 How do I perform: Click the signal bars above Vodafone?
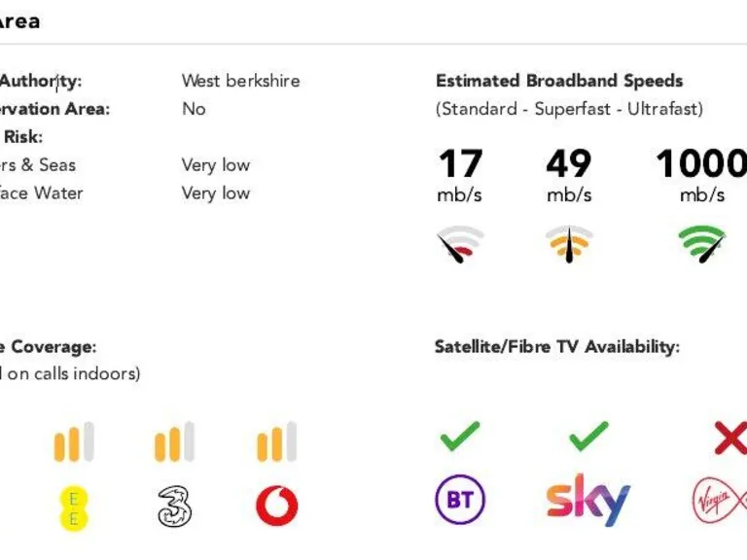pos(276,442)
